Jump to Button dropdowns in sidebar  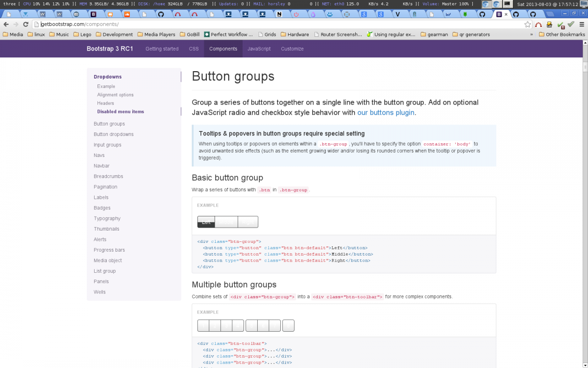(114, 134)
